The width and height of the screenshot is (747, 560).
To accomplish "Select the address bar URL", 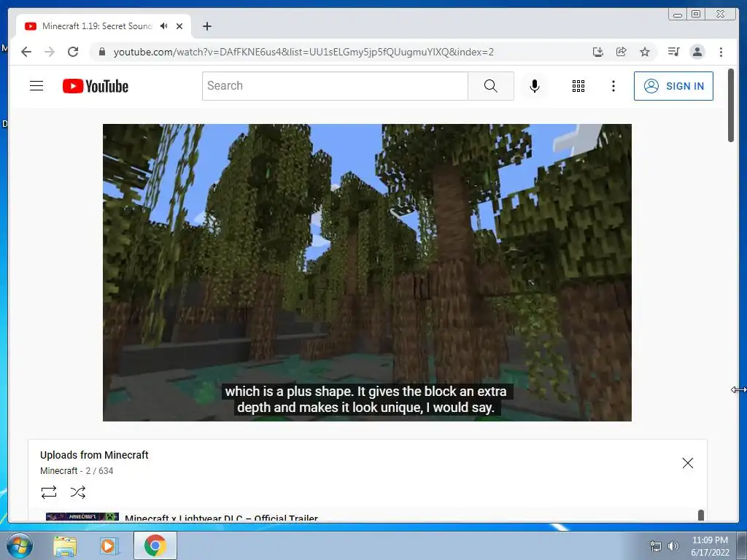I will pyautogui.click(x=303, y=52).
